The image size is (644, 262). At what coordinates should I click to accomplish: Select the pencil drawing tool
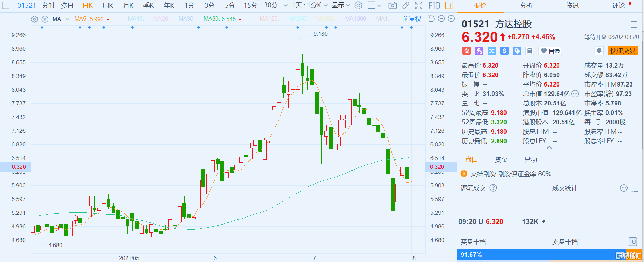click(406, 5)
